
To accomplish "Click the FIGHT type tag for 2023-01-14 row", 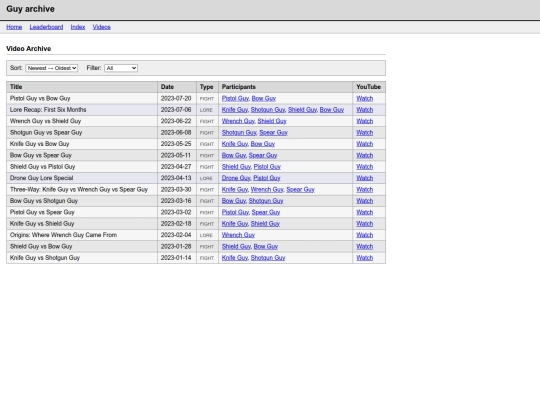I will click(207, 258).
